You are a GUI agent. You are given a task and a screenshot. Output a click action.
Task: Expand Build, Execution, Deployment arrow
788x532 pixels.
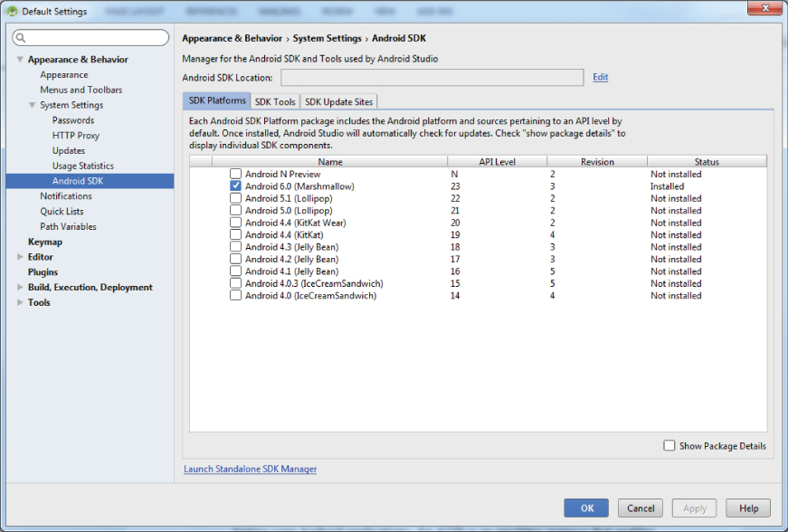pyautogui.click(x=20, y=287)
